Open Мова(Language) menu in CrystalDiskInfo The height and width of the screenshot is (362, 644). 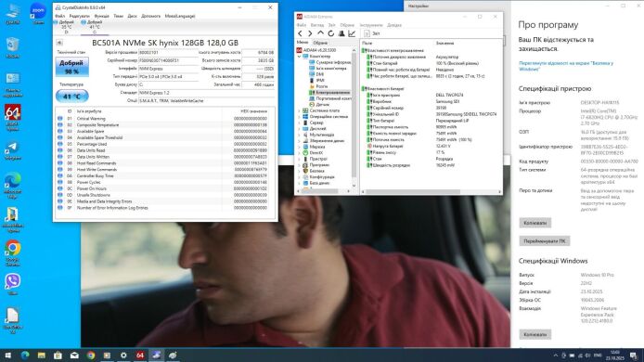[x=180, y=16]
